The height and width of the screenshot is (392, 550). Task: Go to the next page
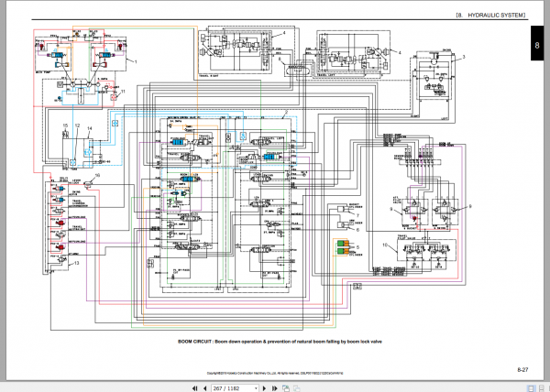pos(265,388)
